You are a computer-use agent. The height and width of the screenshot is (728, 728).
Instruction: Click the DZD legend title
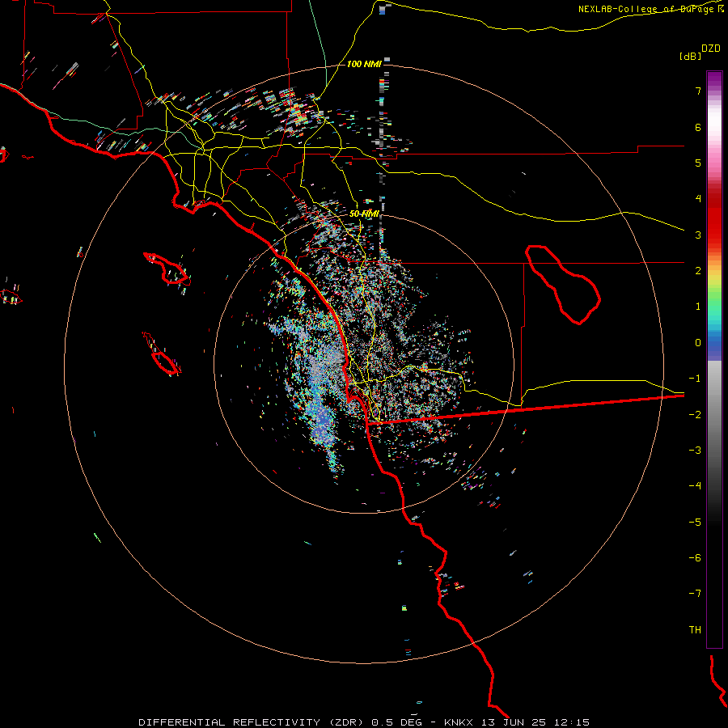[x=710, y=49]
